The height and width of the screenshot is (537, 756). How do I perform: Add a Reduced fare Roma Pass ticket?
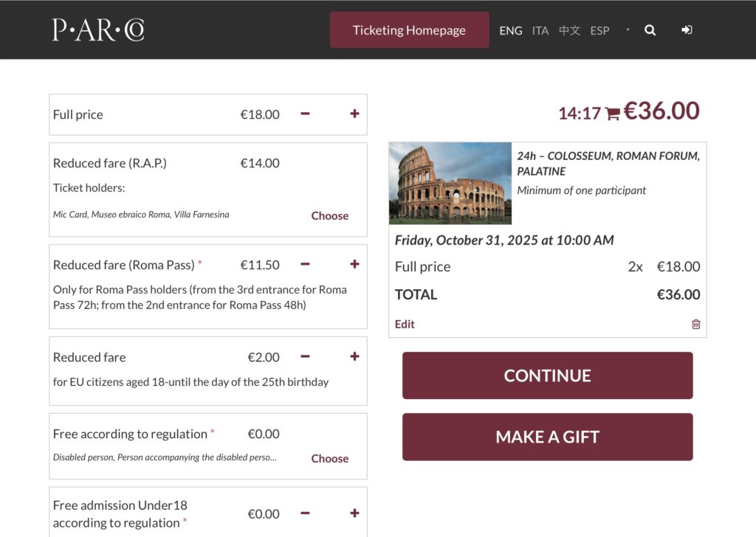tap(354, 264)
